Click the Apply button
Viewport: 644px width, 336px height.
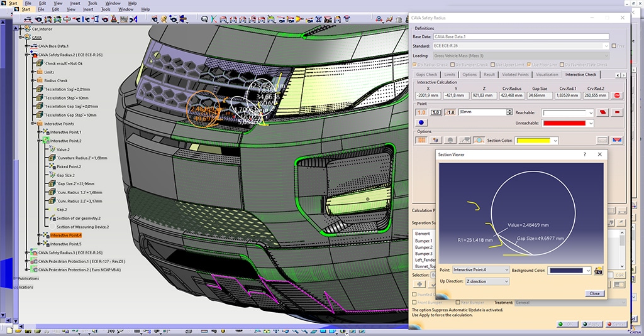pyautogui.click(x=591, y=324)
